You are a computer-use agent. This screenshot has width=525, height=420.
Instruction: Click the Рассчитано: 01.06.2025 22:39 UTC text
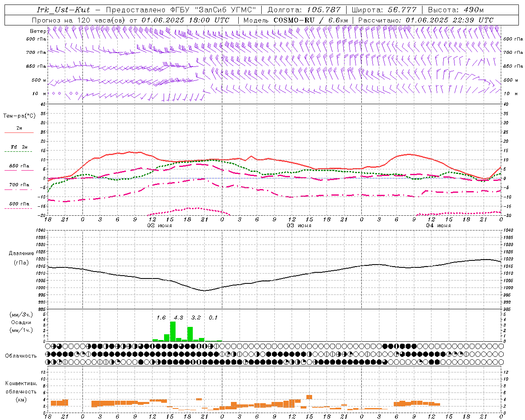point(426,20)
